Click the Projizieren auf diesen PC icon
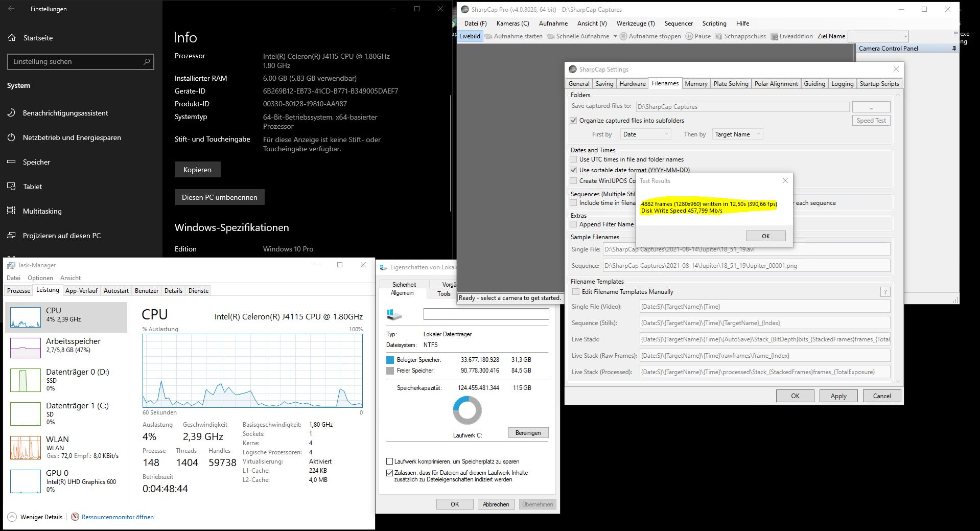 tap(12, 236)
